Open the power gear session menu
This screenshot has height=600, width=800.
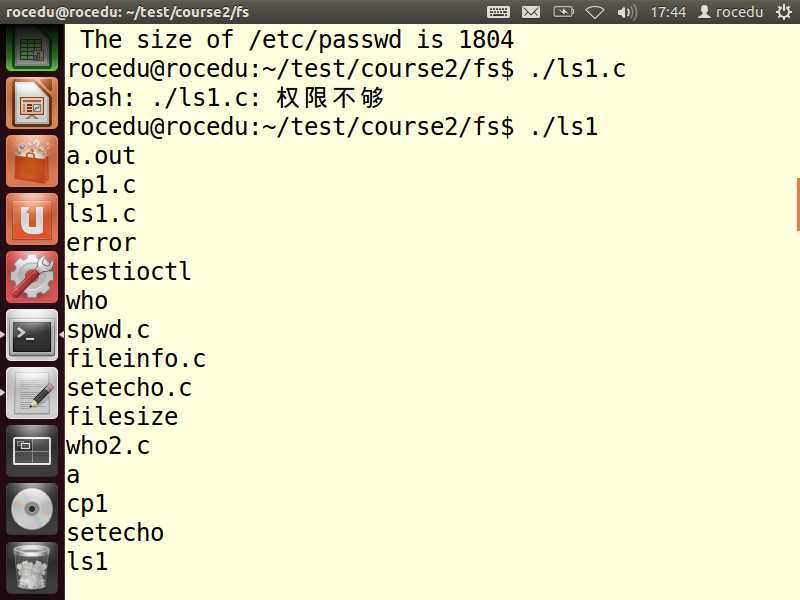pyautogui.click(x=782, y=12)
